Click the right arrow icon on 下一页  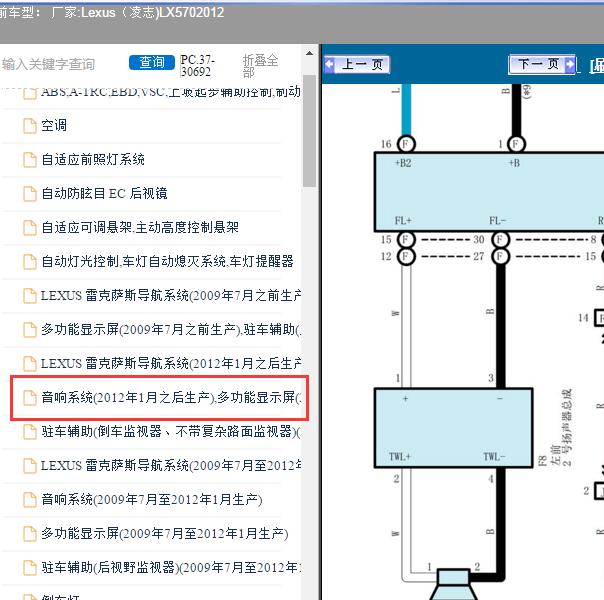569,64
